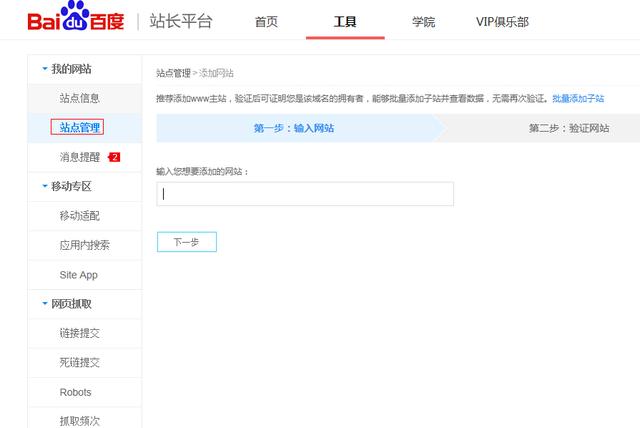Open 站点信息 in sidebar
This screenshot has height=428, width=640.
click(x=80, y=98)
